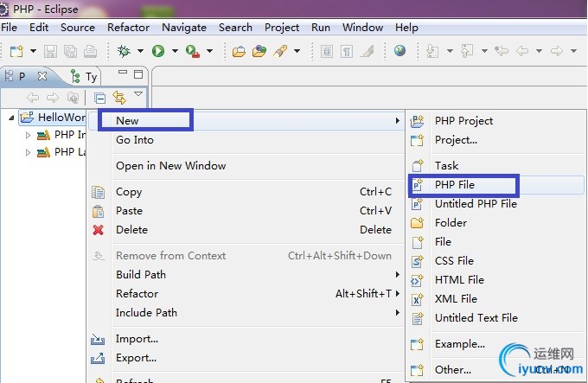
Task: Click Collapse All icon in explorer
Action: (99, 99)
